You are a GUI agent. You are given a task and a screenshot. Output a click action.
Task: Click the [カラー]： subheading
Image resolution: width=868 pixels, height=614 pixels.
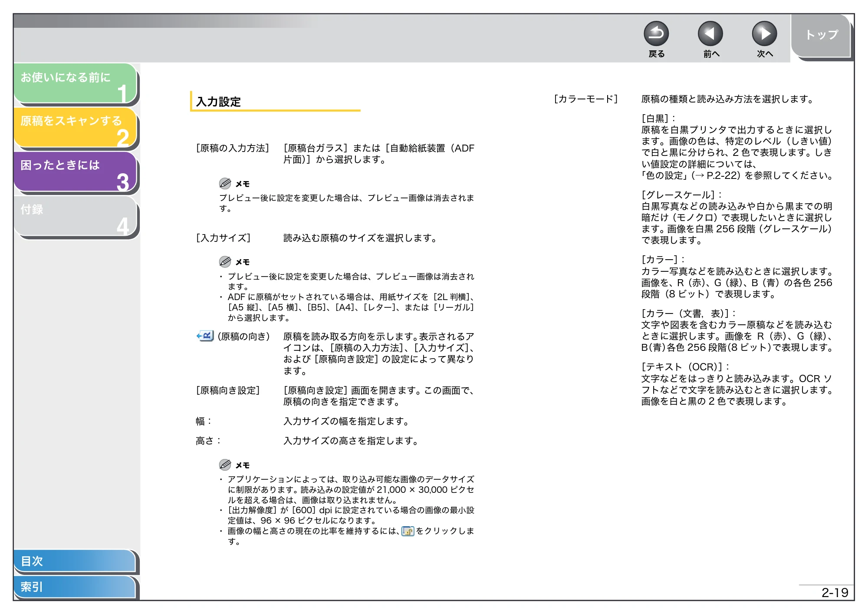click(x=663, y=260)
